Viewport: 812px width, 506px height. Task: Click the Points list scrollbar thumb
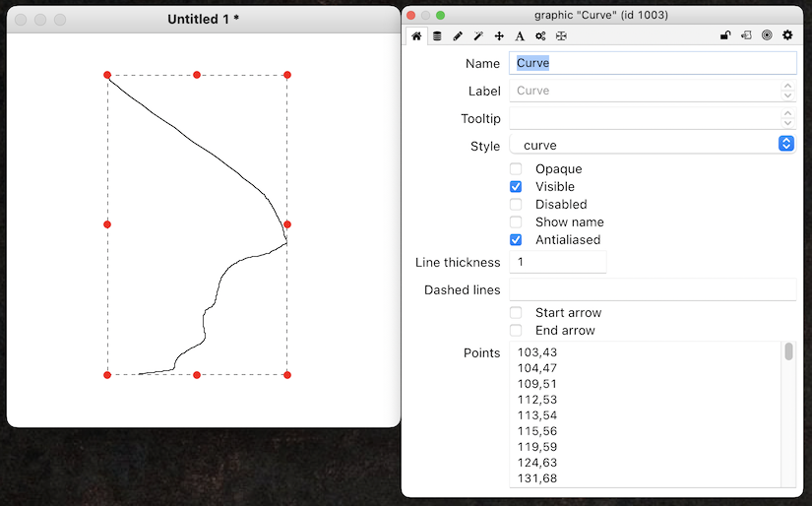point(788,351)
